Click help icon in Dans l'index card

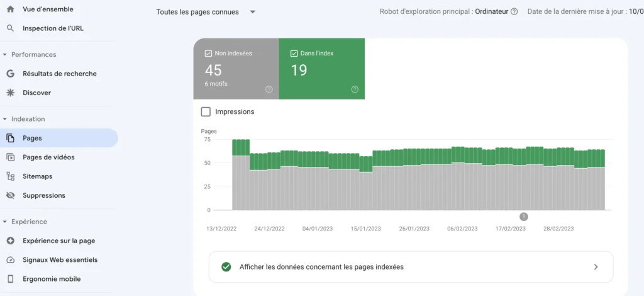click(x=355, y=89)
